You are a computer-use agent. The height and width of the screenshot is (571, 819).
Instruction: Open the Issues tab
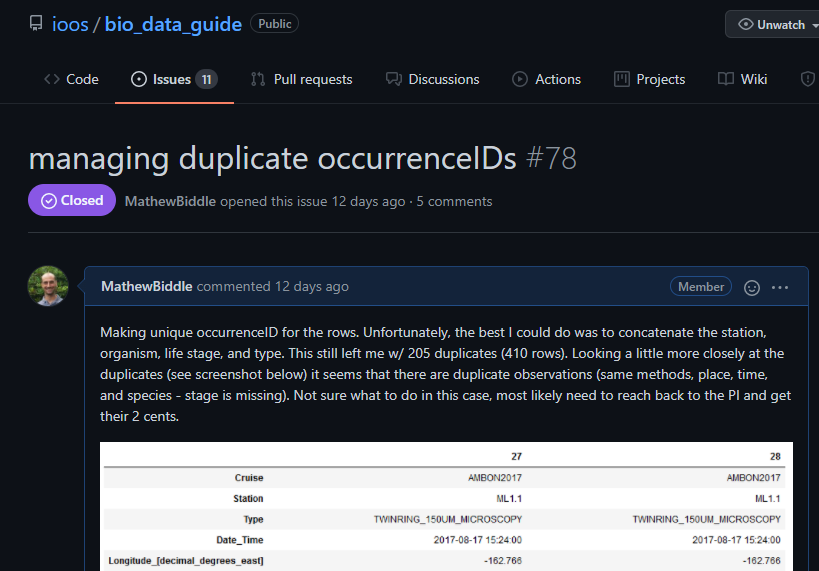click(174, 79)
